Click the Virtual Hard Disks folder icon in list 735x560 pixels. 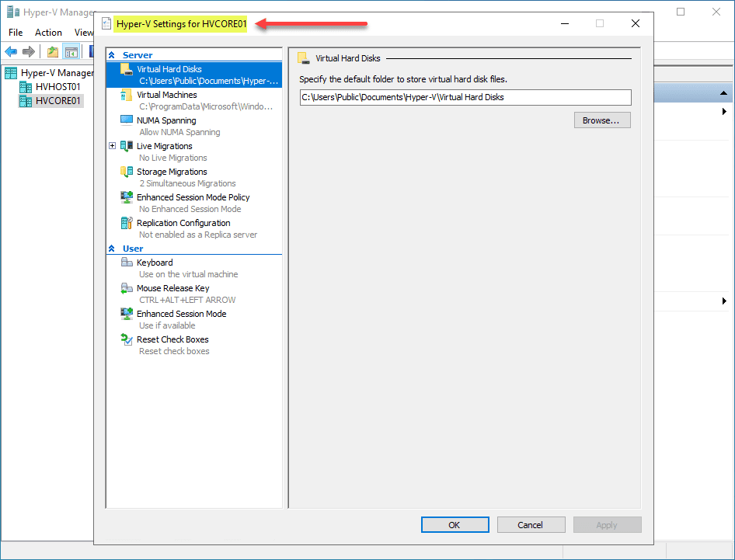(126, 69)
